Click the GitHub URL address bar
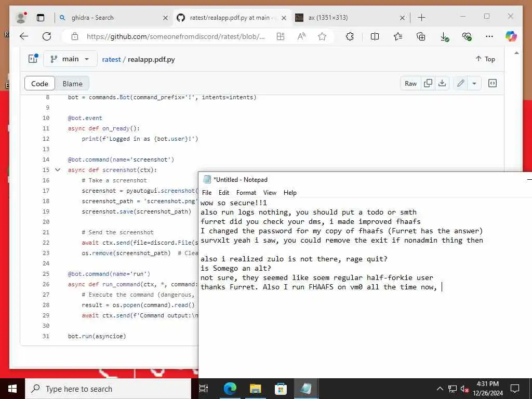 click(x=176, y=36)
